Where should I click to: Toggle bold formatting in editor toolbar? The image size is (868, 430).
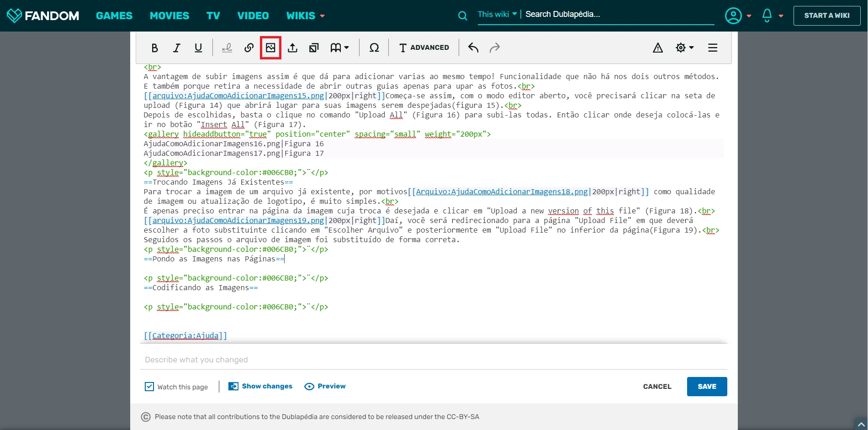[155, 48]
